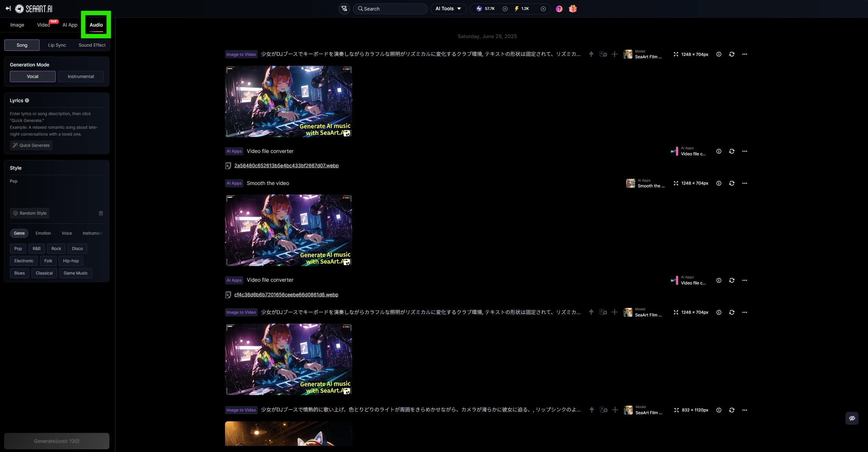Viewport: 868px width, 452px height.
Task: Expand the AI Tools dropdown
Action: click(448, 9)
